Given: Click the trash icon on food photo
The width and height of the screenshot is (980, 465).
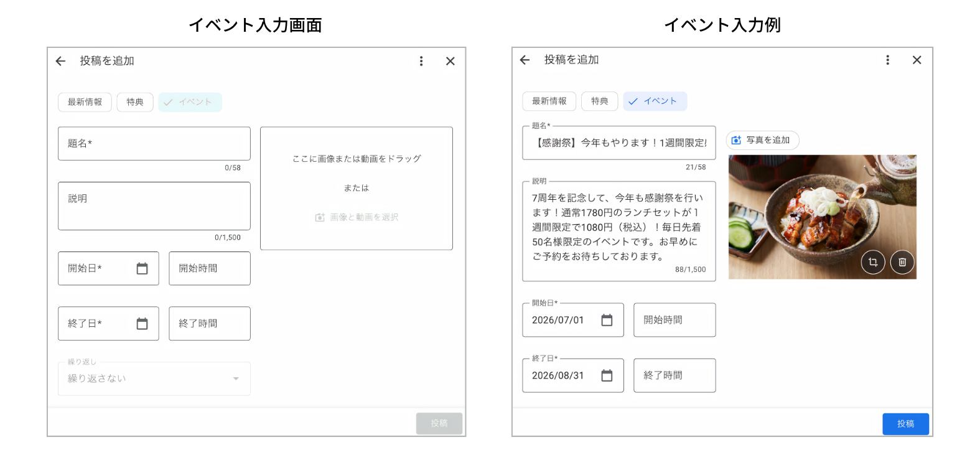Looking at the screenshot, I should click(902, 262).
